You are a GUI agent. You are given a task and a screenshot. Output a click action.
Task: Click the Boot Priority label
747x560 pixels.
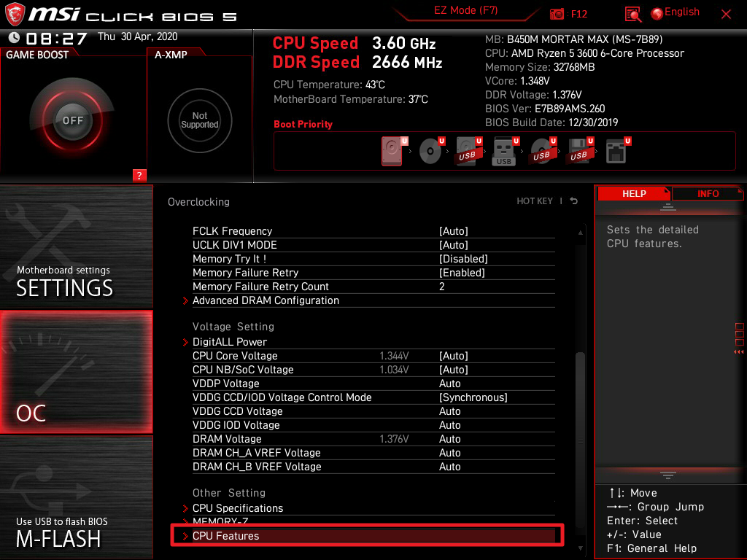point(303,124)
